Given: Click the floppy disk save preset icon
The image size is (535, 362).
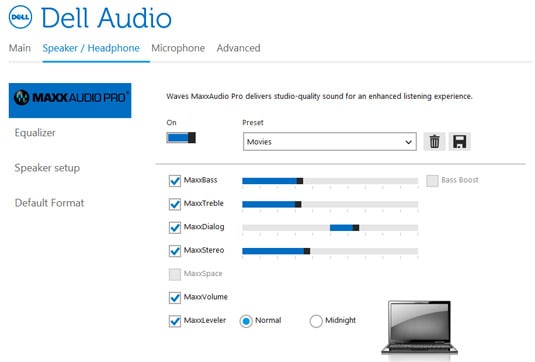Looking at the screenshot, I should point(459,141).
